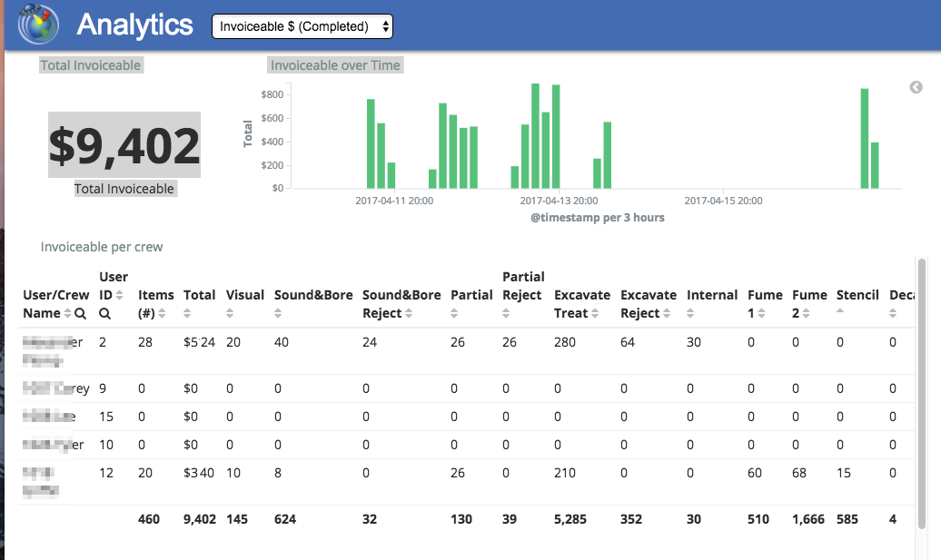Open the Invoiceable $ (Completed) dropdown
This screenshot has width=941, height=560.
click(302, 26)
